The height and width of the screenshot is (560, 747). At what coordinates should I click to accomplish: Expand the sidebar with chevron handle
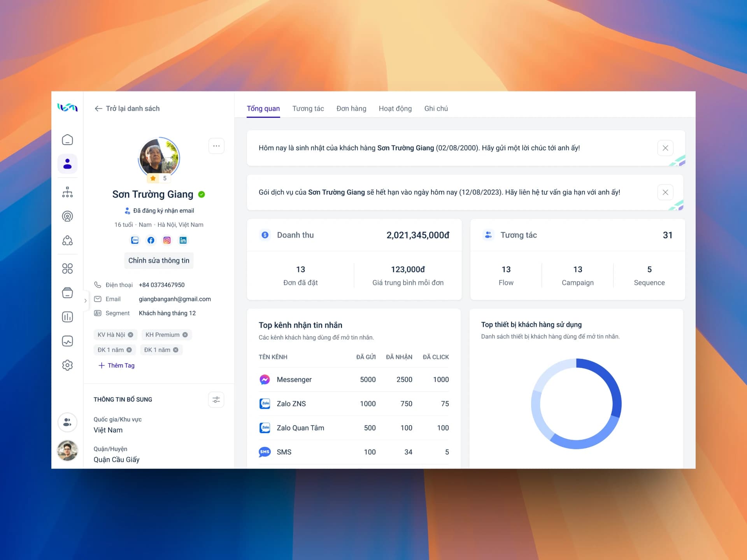[x=86, y=301]
